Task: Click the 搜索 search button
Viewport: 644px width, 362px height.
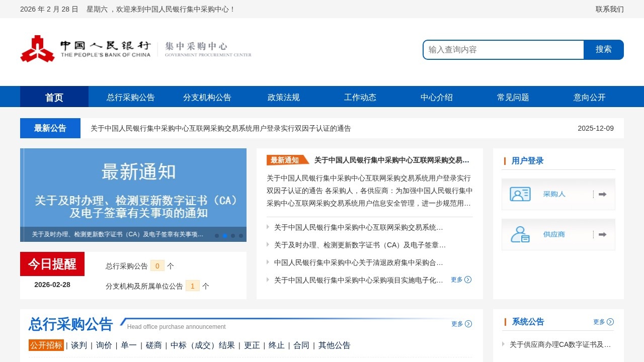Action: 603,49
